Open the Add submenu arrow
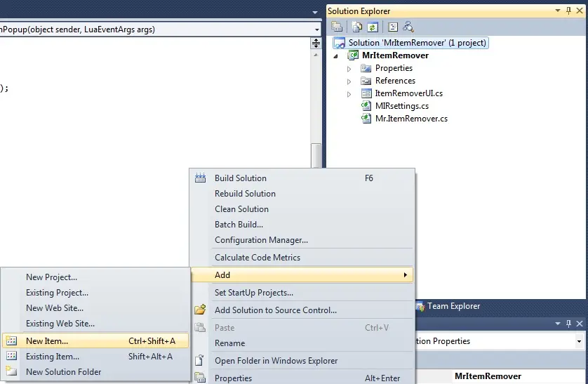 406,275
